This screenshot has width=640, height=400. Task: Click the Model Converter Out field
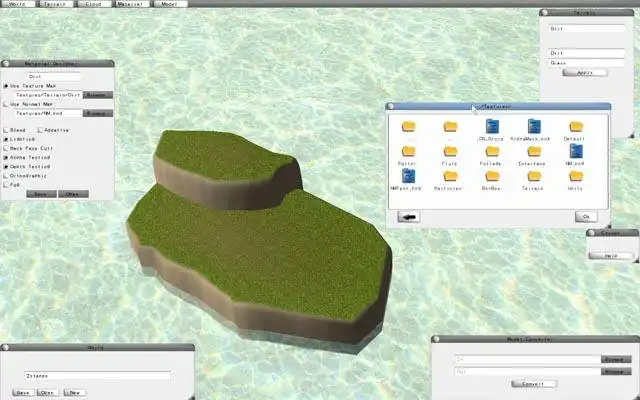pos(528,371)
